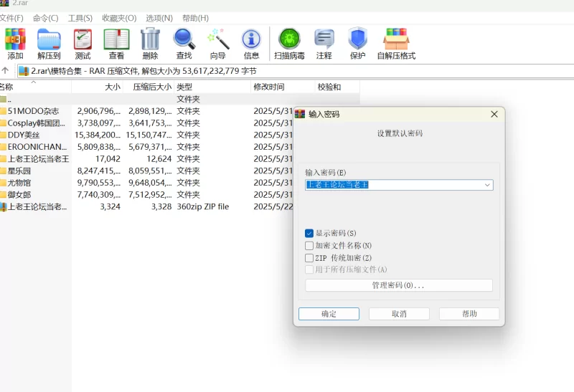Select the ZIP file 上老王论坛当老... icon
574x392 pixels.
pos(4,207)
